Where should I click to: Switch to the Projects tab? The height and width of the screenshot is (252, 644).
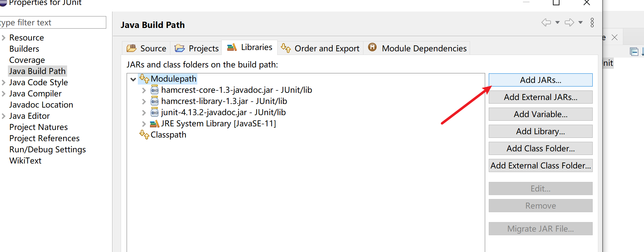[196, 48]
